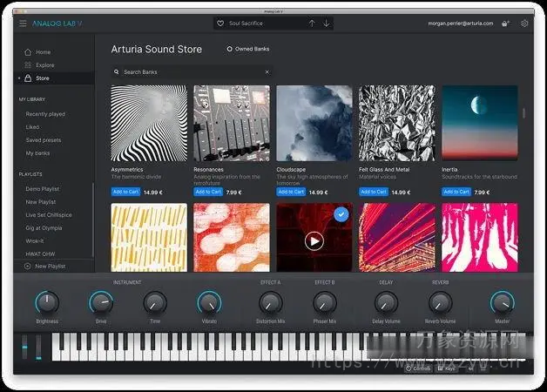
Task: Open the playlist named New Playlist
Action: 40,202
